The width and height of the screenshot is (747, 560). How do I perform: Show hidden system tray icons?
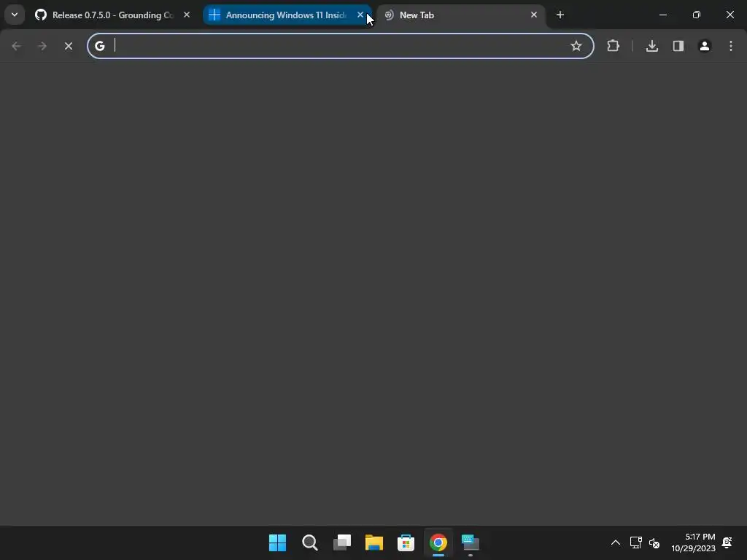click(x=616, y=542)
